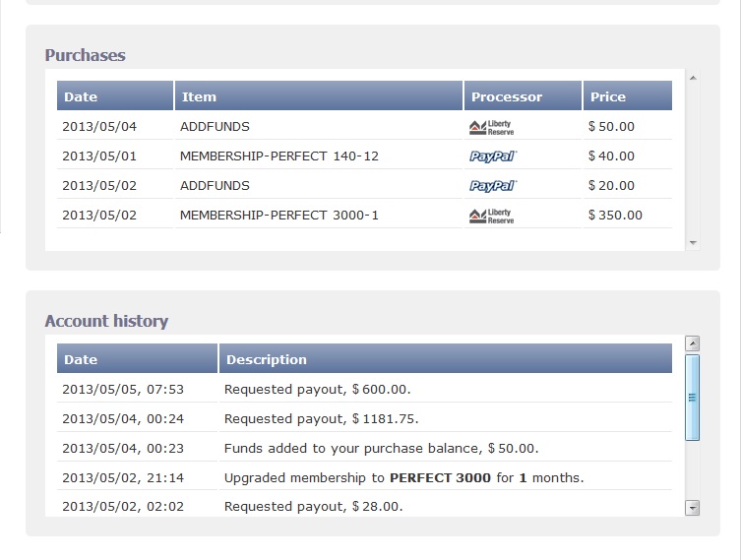This screenshot has height=560, width=741.
Task: Click Liberty Reserve logo in MEMBERSHIP-PERFECT 3000-1 row
Action: (491, 216)
